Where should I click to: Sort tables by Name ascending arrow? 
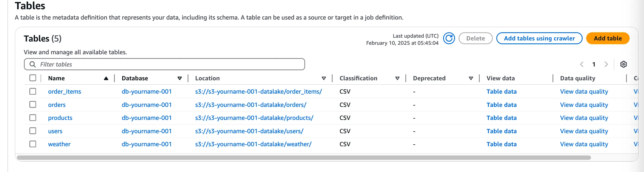tap(106, 78)
